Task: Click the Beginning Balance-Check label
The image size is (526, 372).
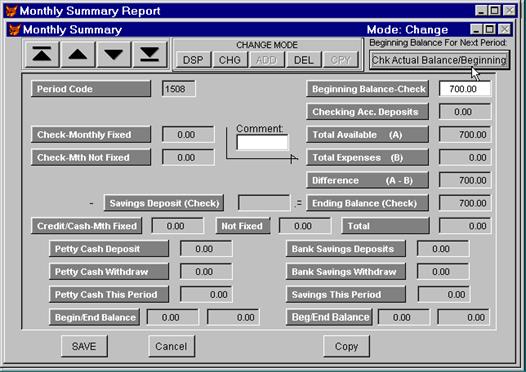Action: (x=368, y=89)
